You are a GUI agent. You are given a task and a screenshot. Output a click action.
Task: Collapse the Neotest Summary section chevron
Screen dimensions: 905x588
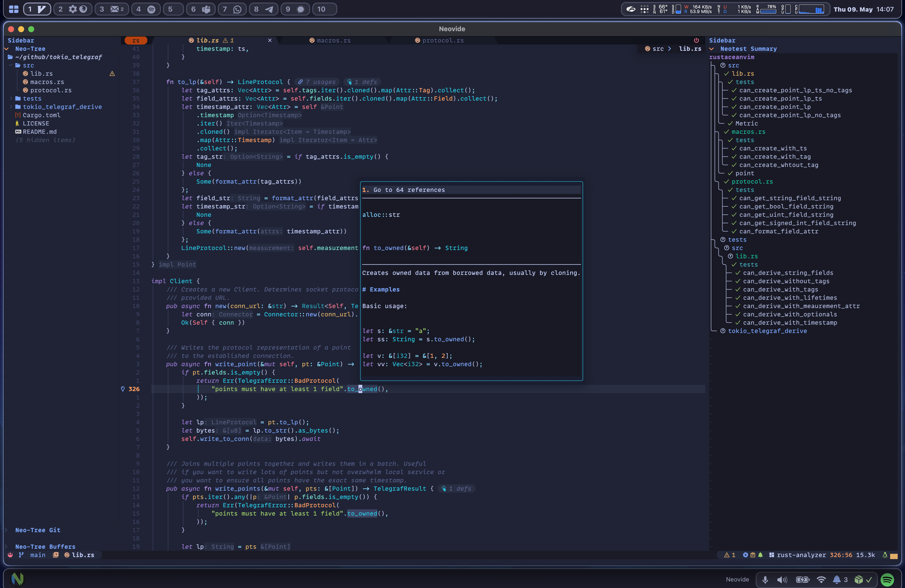[x=711, y=49]
